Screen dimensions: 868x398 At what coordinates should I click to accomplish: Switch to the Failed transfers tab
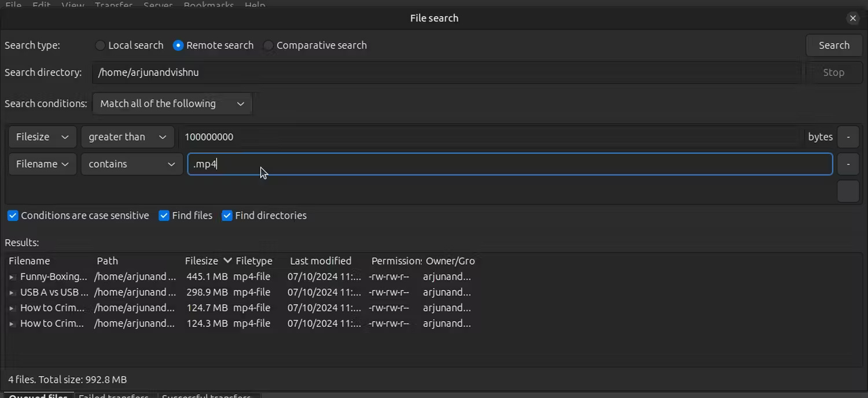click(113, 396)
